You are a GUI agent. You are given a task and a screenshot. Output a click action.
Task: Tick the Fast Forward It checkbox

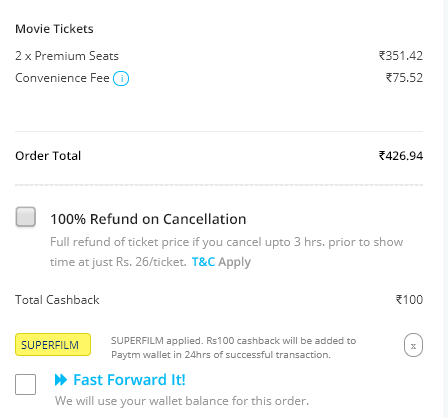(x=25, y=384)
